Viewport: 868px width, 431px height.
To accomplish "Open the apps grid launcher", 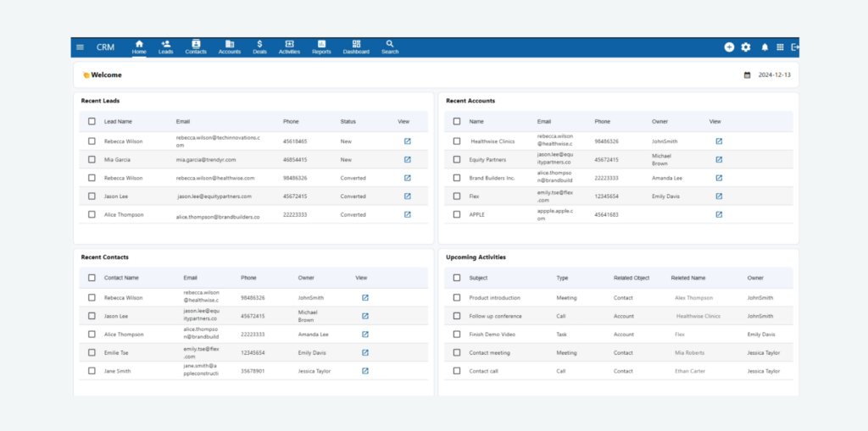I will [x=781, y=47].
